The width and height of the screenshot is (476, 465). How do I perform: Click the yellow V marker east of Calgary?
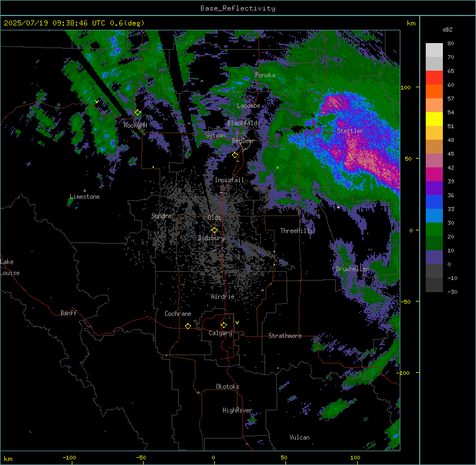(x=237, y=323)
